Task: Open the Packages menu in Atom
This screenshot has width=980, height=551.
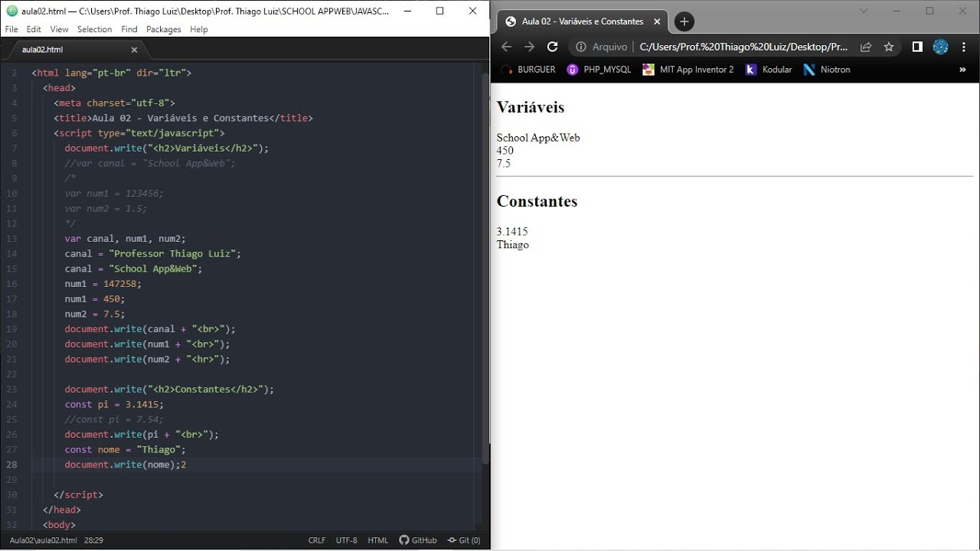Action: [164, 29]
